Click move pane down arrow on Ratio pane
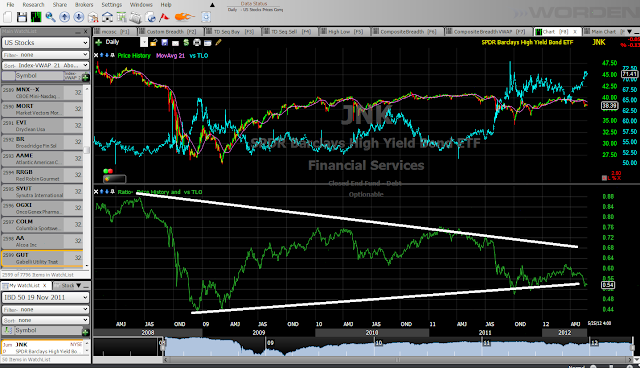The width and height of the screenshot is (640, 368). tap(107, 191)
